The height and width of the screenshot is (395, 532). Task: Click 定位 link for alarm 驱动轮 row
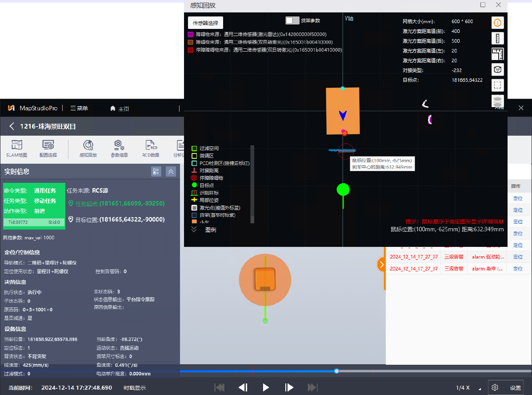(x=518, y=257)
